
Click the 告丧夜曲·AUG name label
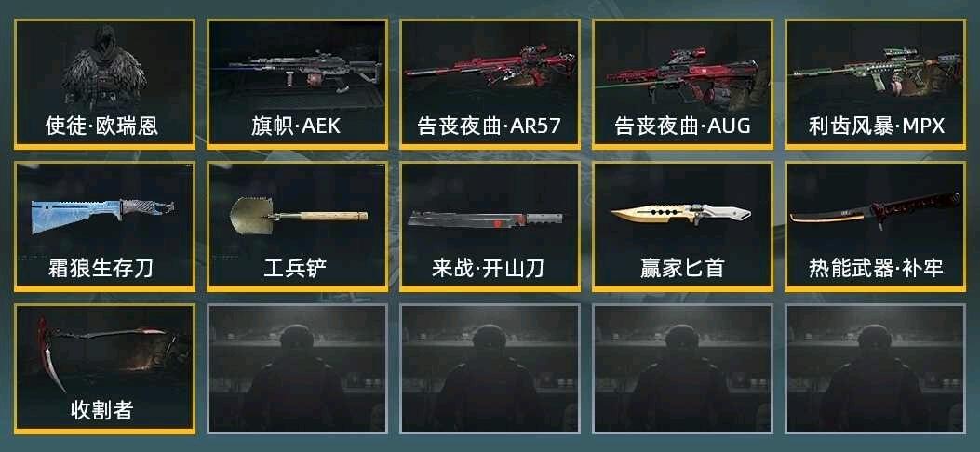[682, 126]
